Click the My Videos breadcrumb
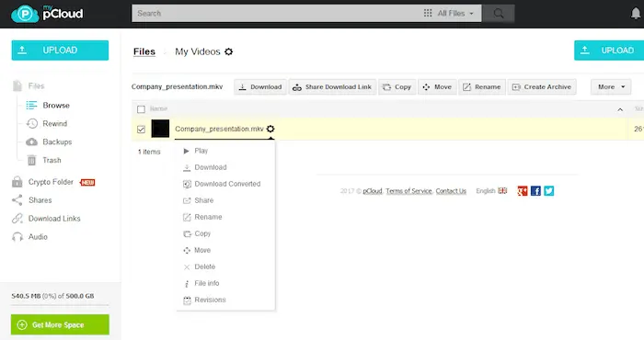The height and width of the screenshot is (340, 644). pyautogui.click(x=198, y=51)
